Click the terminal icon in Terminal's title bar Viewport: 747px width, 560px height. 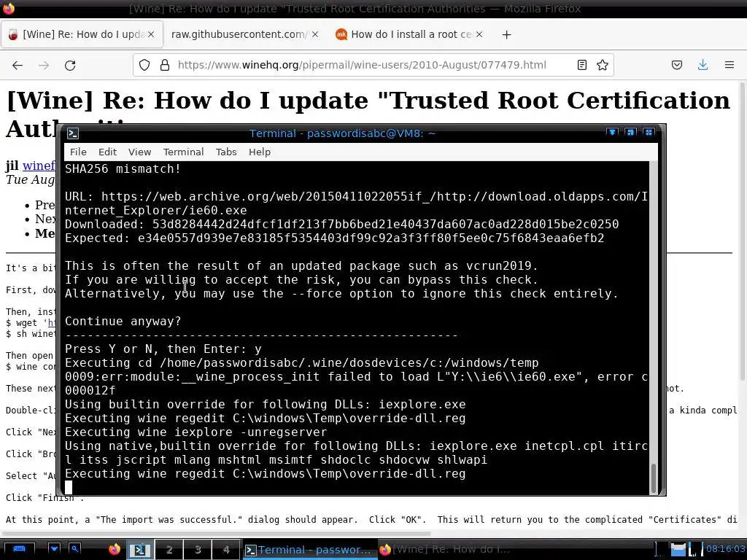click(73, 133)
